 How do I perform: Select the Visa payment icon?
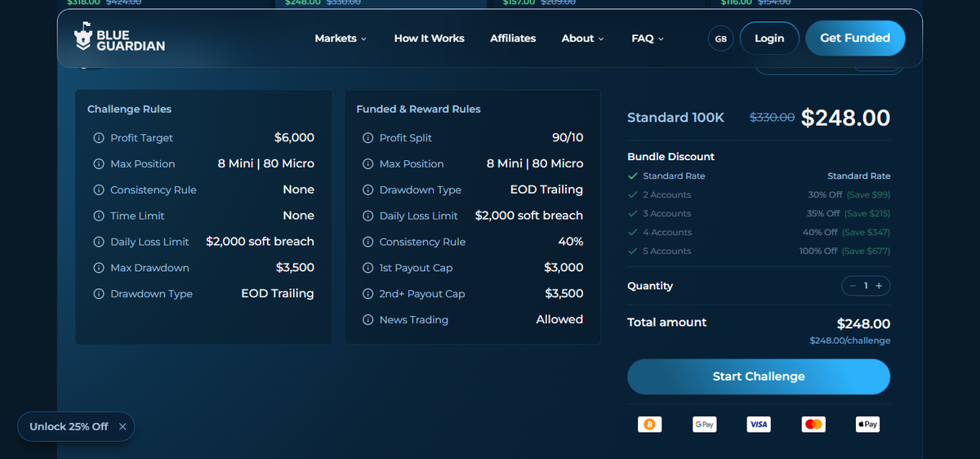(x=759, y=425)
